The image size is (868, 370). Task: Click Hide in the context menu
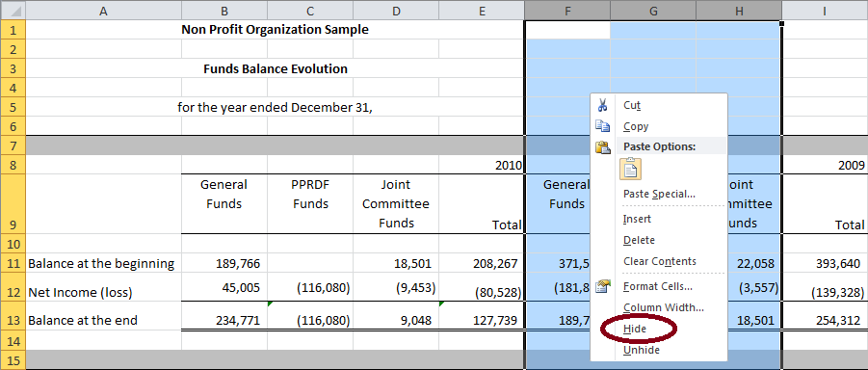[635, 329]
